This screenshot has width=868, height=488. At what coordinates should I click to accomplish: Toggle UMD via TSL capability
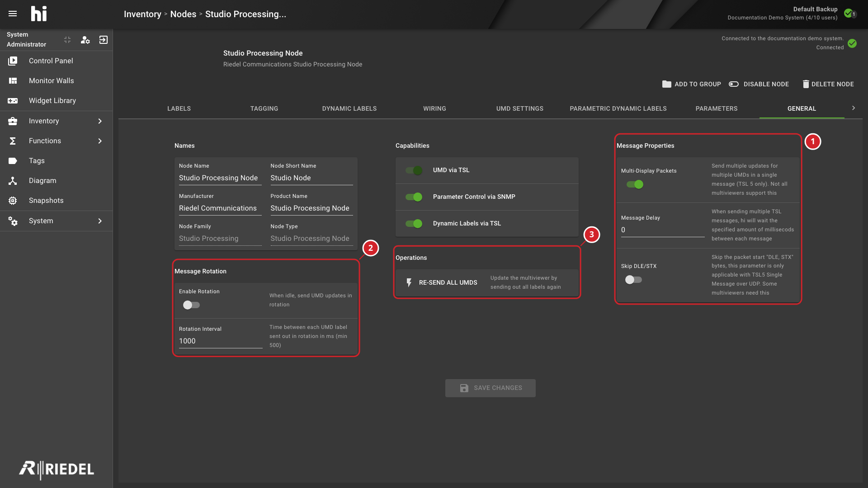414,170
